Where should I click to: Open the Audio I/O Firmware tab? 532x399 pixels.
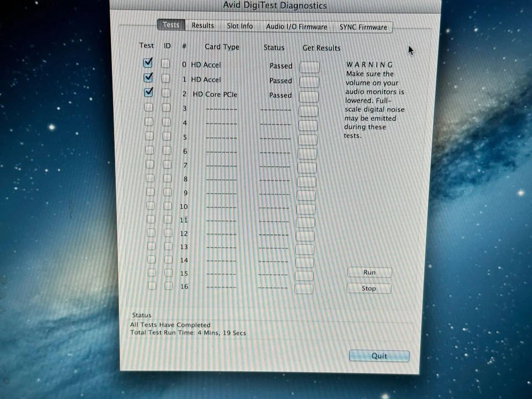(x=296, y=27)
